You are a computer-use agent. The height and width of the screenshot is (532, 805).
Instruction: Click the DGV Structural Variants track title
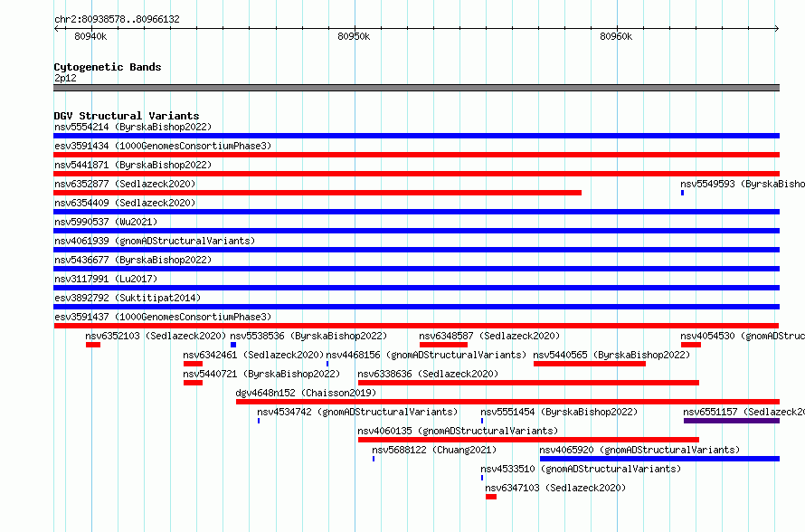coord(127,116)
